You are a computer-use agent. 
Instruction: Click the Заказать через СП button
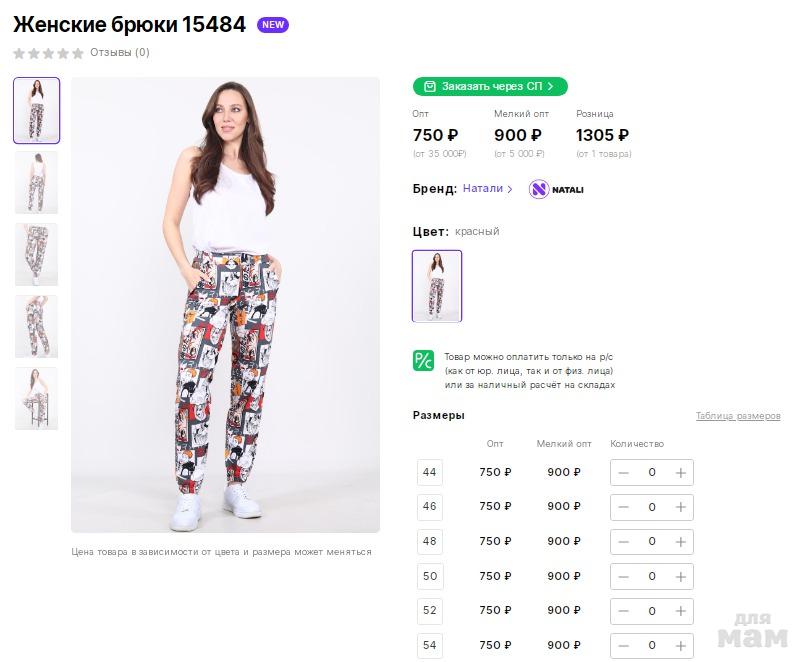coord(490,87)
